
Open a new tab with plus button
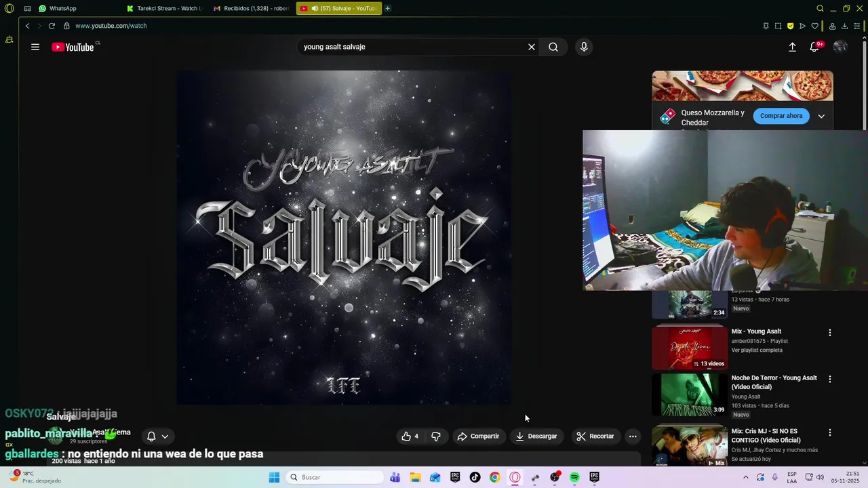point(388,9)
